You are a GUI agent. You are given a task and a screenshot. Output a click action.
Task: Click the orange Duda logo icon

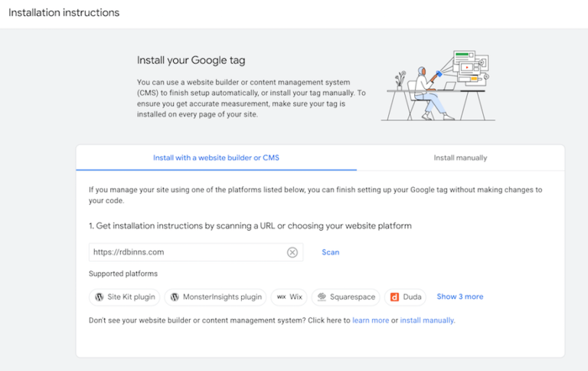tap(395, 297)
